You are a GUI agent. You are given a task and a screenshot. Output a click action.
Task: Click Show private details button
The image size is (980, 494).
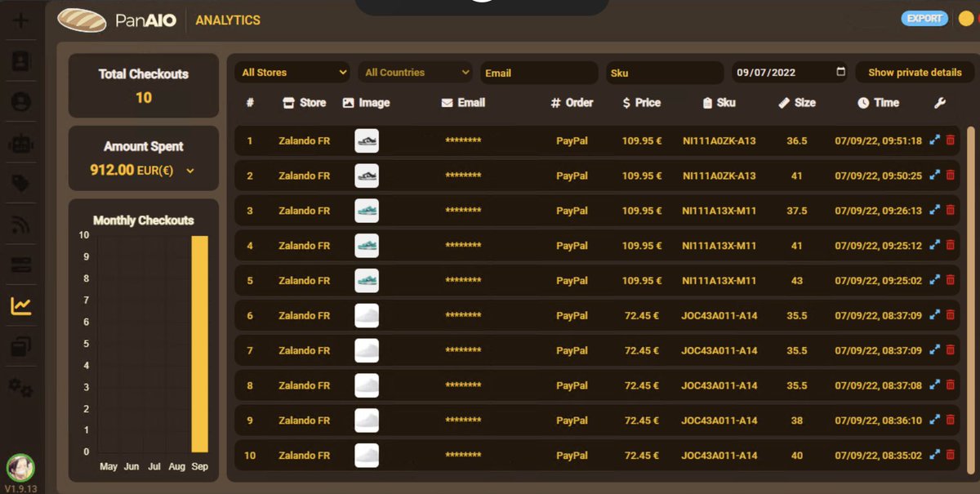[915, 73]
